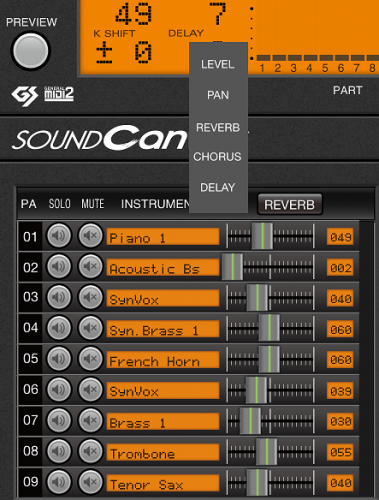Open part 06 SynVox instrument selector
Screen dimensions: 379x500
(163, 391)
